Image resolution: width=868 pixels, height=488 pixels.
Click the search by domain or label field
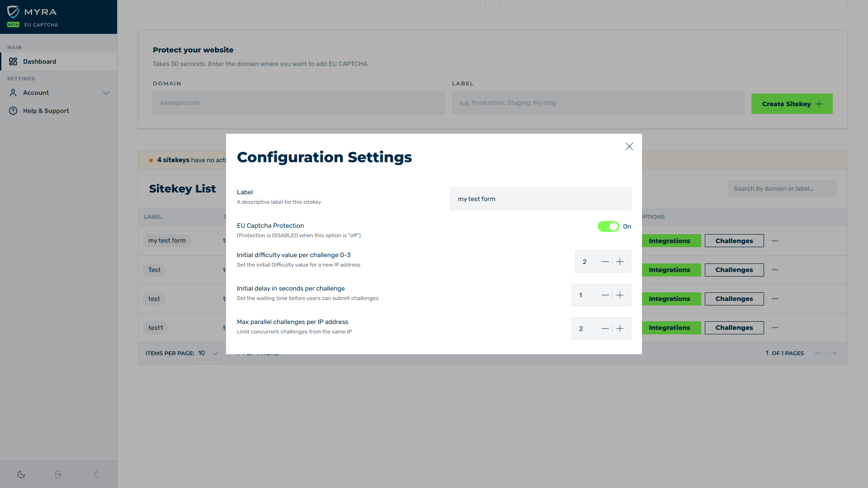click(782, 189)
